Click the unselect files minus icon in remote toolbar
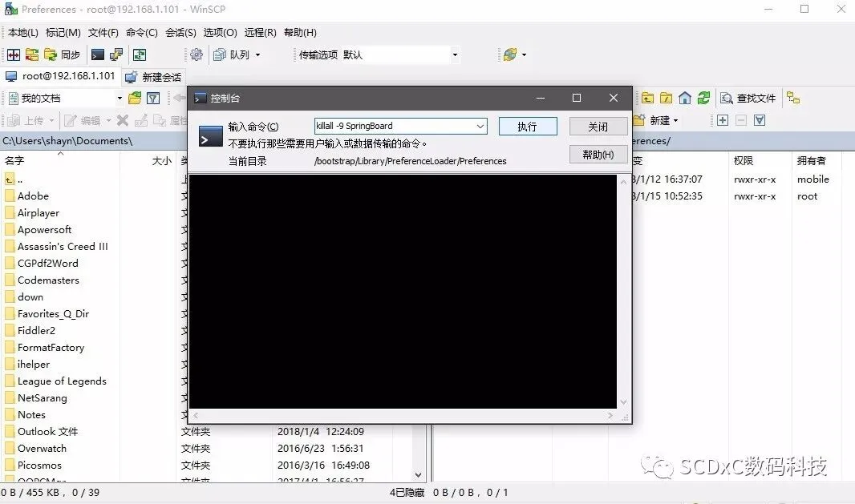This screenshot has height=504, width=855. (x=741, y=120)
